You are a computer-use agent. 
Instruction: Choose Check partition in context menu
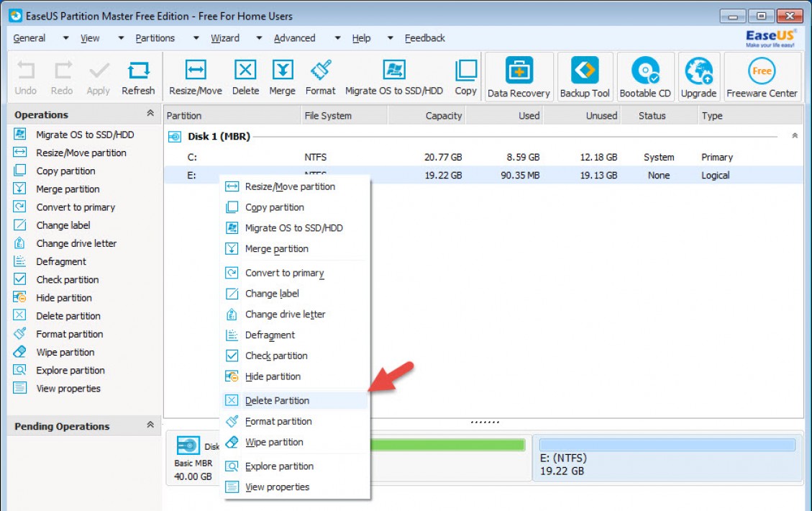point(295,356)
